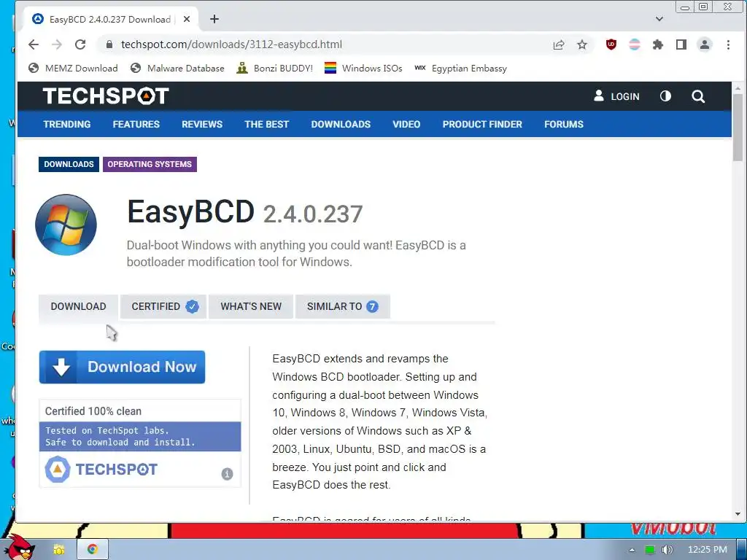Open the Extensions puzzle piece menu

click(x=657, y=44)
